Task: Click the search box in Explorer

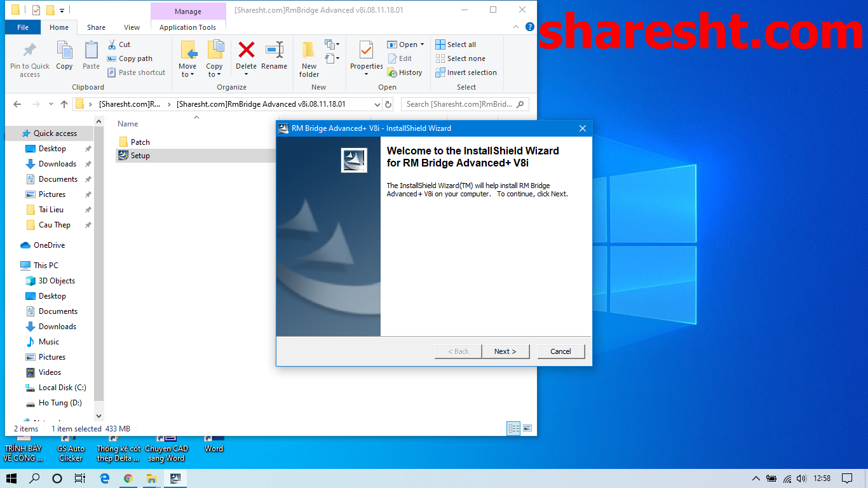Action: coord(465,104)
